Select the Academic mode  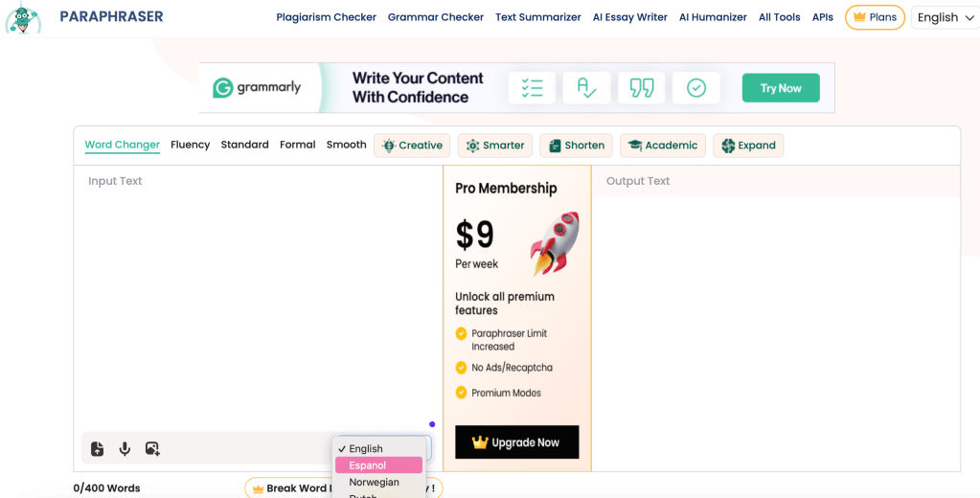pos(662,146)
